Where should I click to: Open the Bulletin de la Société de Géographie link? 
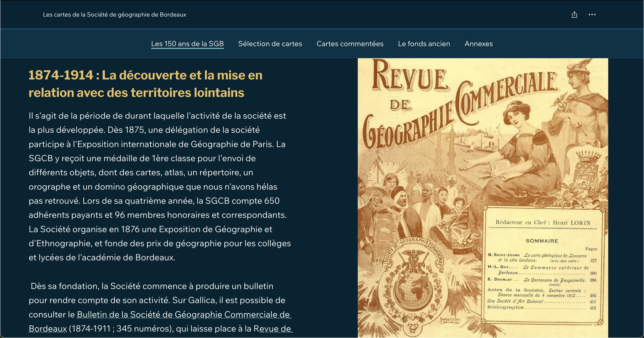[184, 314]
